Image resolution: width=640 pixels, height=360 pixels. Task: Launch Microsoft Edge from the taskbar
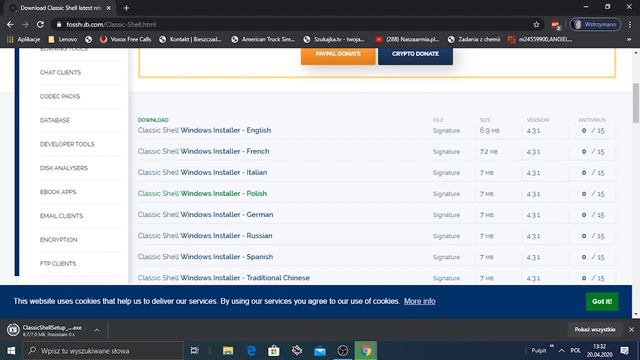251,351
